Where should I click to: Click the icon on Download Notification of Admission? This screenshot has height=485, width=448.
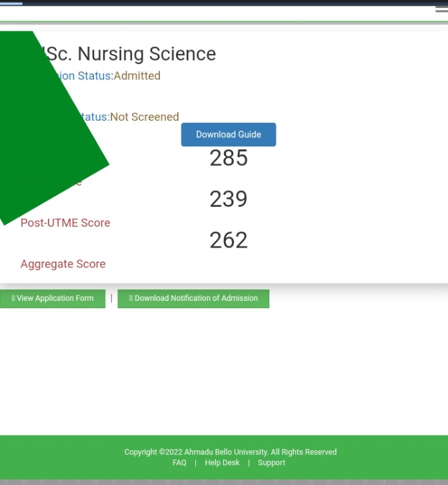(x=131, y=298)
